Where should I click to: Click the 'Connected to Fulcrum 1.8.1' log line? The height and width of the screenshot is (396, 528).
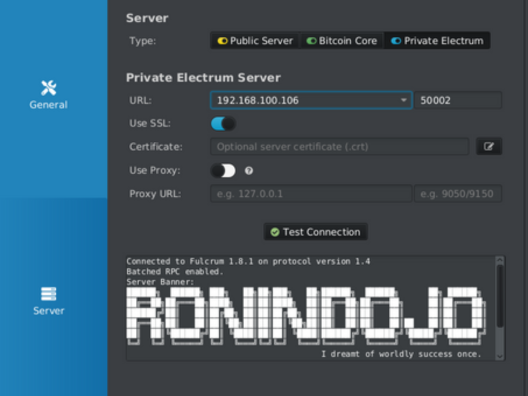(248, 261)
